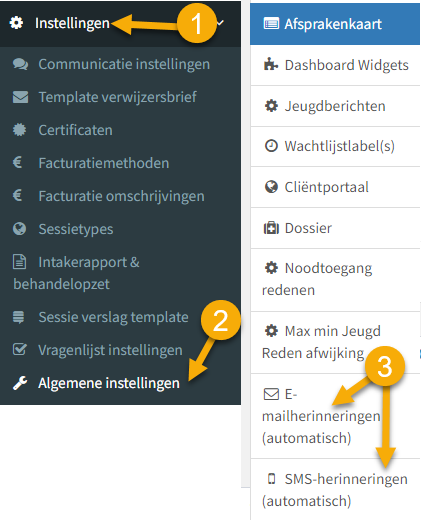
Task: Click the Certificaten badge icon
Action: click(x=19, y=130)
